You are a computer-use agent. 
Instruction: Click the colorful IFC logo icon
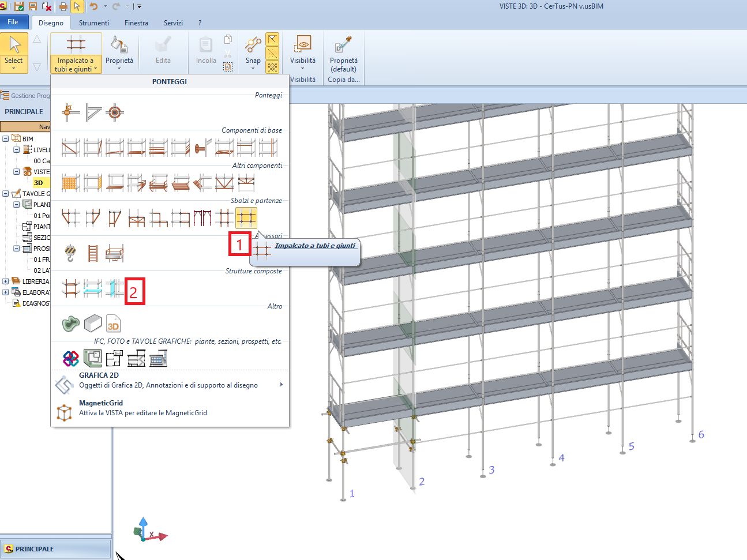(70, 359)
